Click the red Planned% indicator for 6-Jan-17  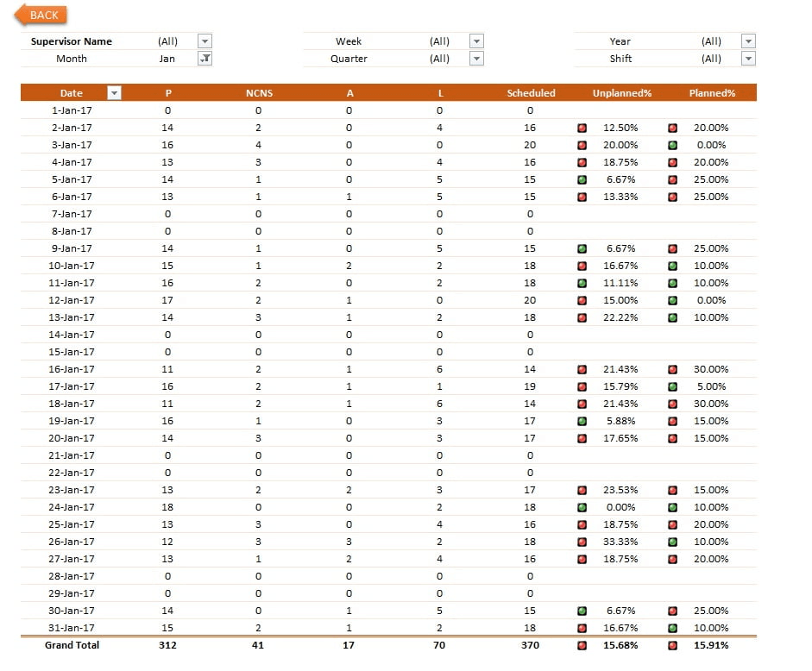click(673, 197)
